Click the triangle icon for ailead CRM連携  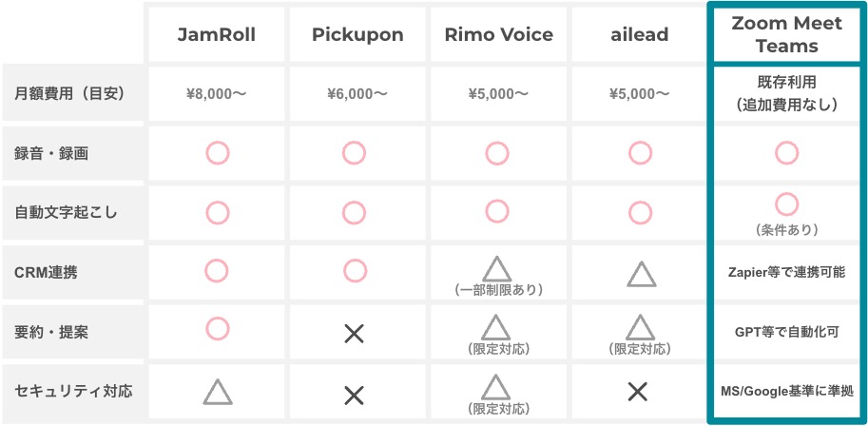(641, 274)
